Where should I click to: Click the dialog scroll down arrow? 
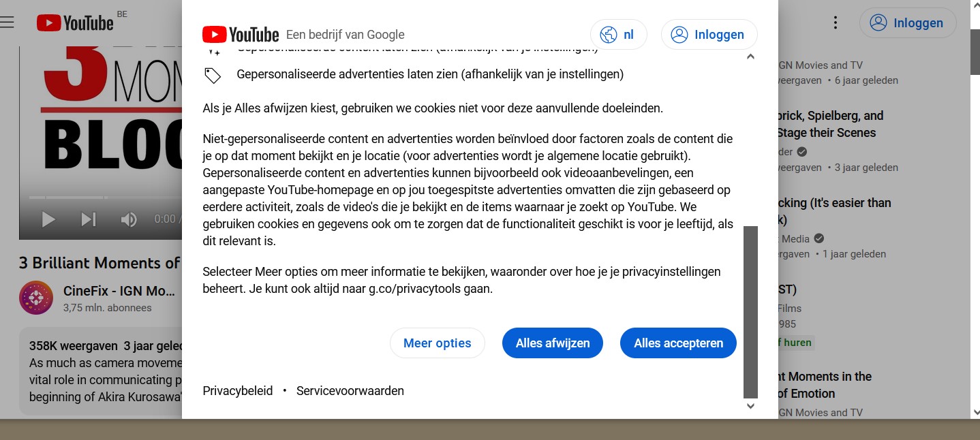coord(750,406)
